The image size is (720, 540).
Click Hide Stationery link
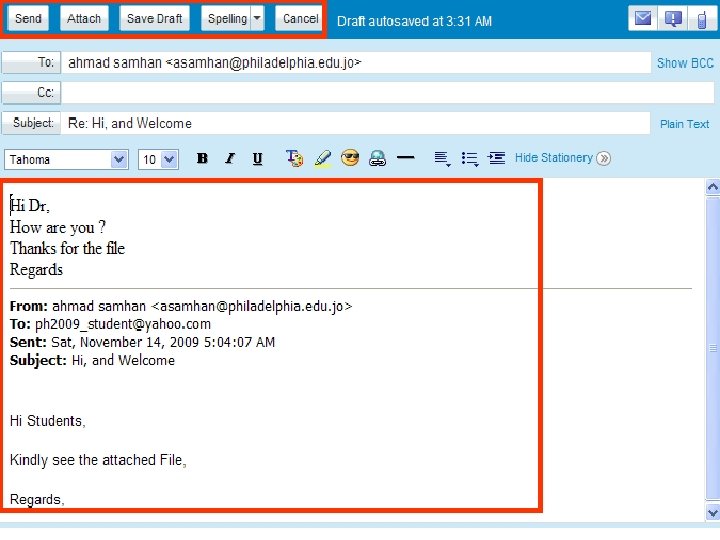coord(553,158)
